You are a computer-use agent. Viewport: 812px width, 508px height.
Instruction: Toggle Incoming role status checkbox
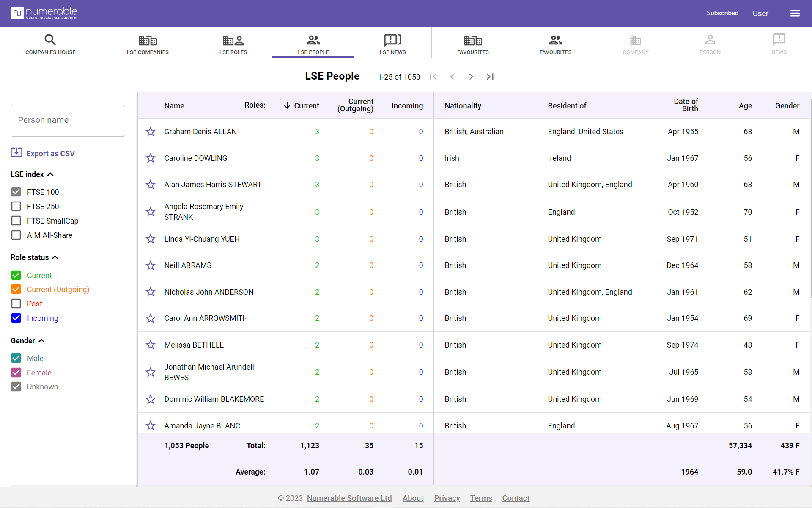tap(16, 318)
